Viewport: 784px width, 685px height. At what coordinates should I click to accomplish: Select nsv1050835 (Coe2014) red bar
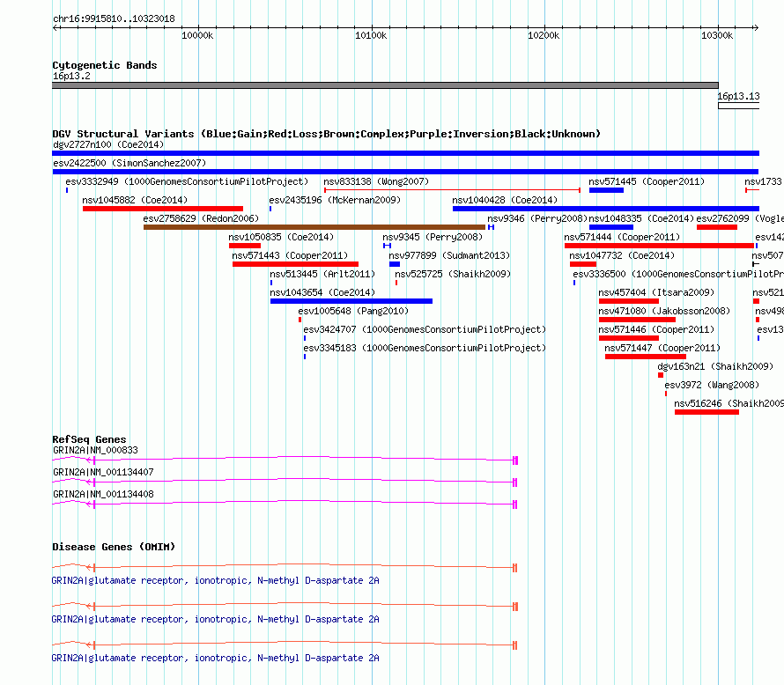tap(245, 246)
